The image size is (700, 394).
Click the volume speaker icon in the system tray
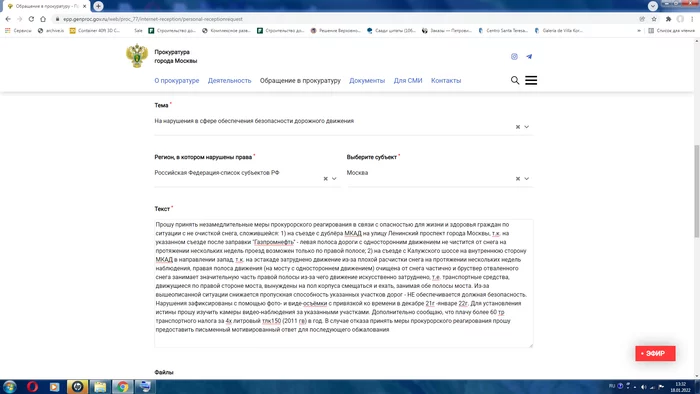tap(643, 387)
